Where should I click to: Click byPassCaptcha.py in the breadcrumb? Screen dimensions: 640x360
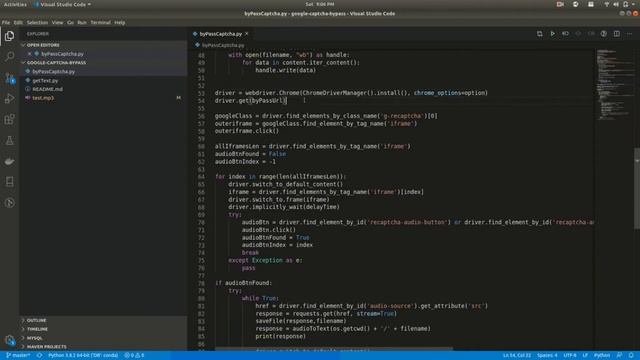click(223, 45)
